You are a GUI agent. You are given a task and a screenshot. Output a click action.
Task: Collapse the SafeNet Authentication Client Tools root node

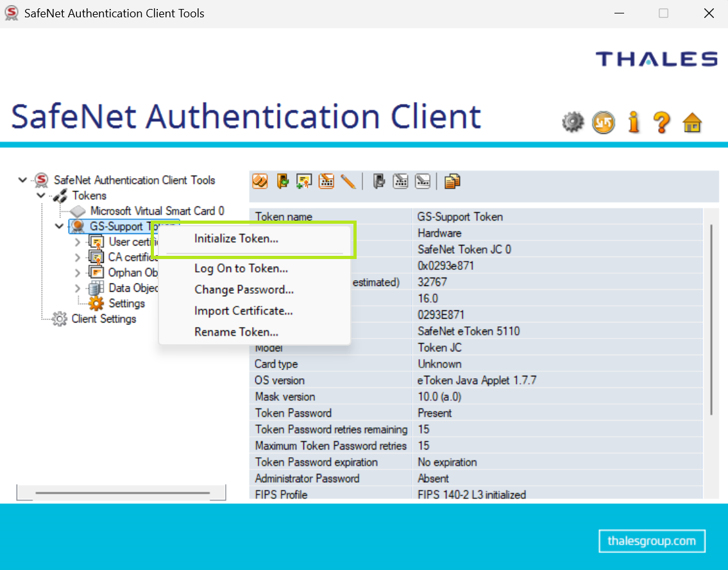point(22,180)
